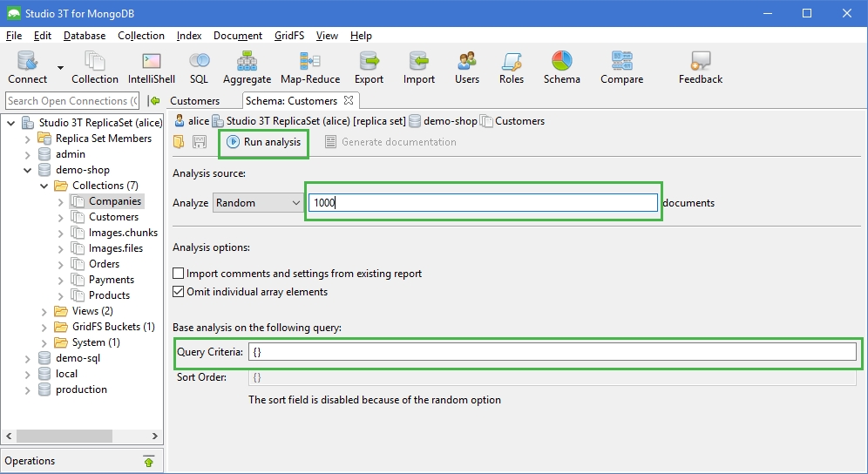Expand the Views (2) folder
Image resolution: width=868 pixels, height=474 pixels.
point(44,311)
